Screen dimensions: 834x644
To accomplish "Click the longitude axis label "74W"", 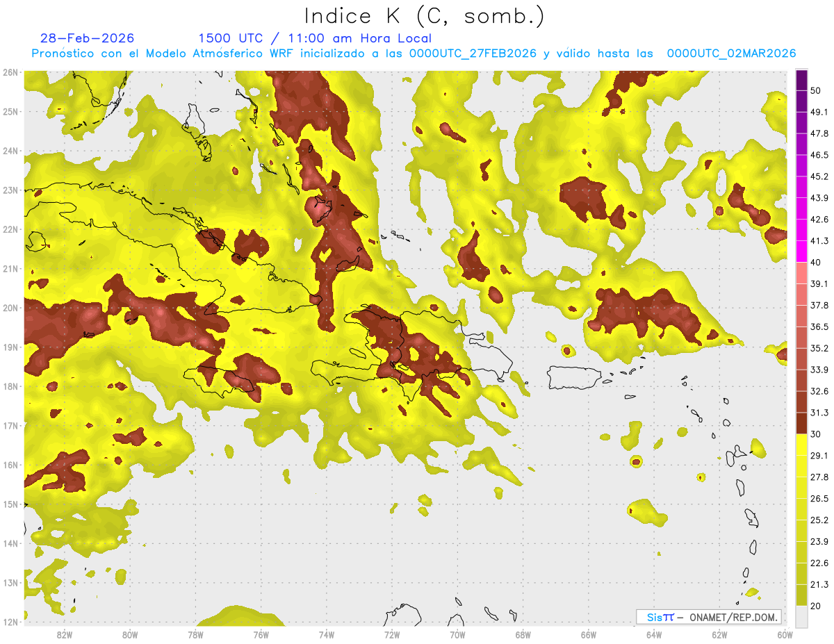I will pos(327,635).
